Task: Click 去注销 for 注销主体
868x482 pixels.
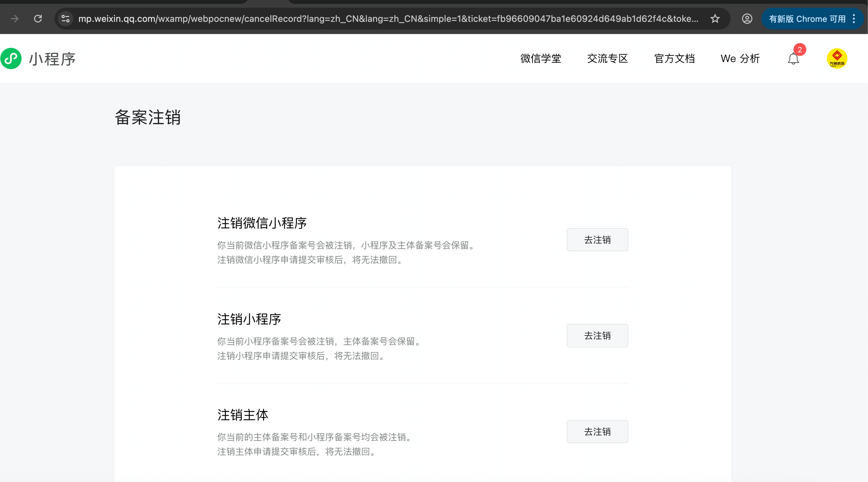Action: pos(597,432)
